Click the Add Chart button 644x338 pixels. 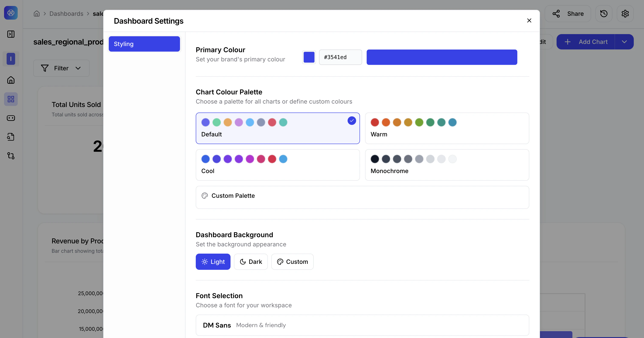pyautogui.click(x=586, y=42)
